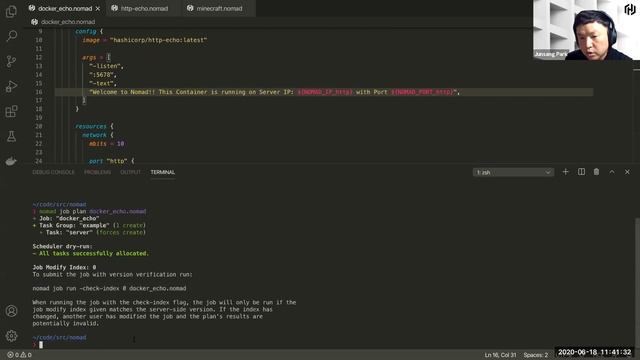Open the Search view icon
Screen dimensions: 640x360
point(11,36)
